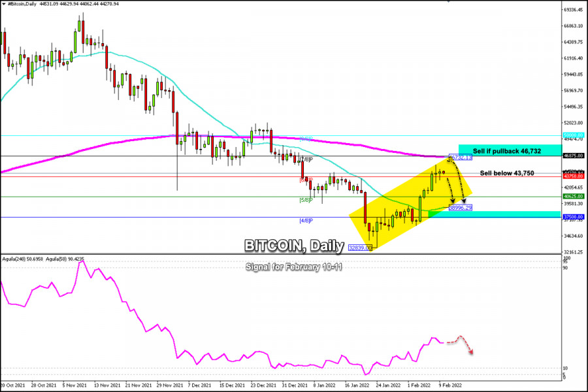Click the 43750.00 red price tag
The height and width of the screenshot is (392, 588).
(574, 176)
